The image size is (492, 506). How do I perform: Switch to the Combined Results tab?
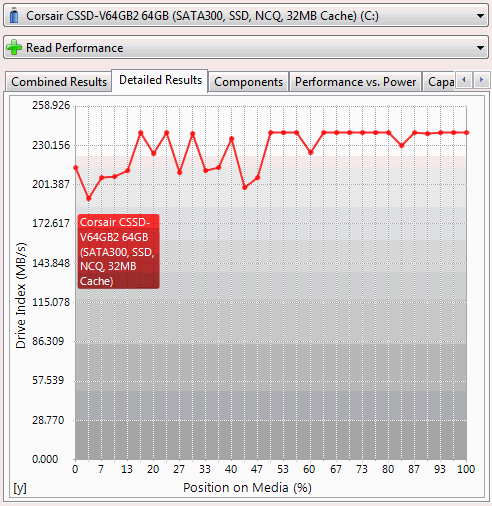59,82
